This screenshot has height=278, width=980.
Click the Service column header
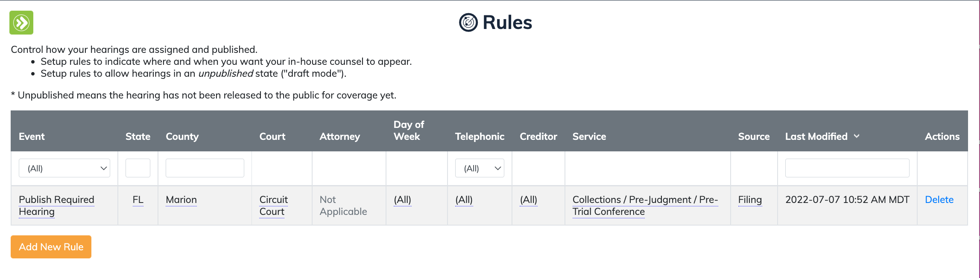point(589,136)
